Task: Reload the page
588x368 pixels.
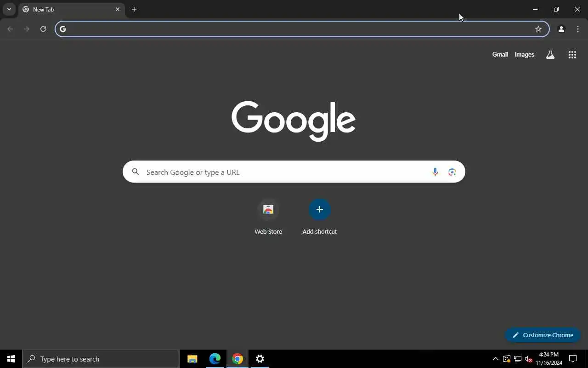Action: (43, 29)
